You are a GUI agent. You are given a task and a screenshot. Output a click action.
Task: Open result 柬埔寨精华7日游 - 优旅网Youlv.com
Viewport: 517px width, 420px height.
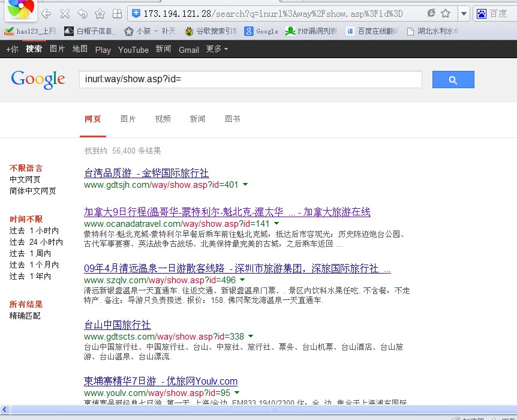pyautogui.click(x=161, y=382)
